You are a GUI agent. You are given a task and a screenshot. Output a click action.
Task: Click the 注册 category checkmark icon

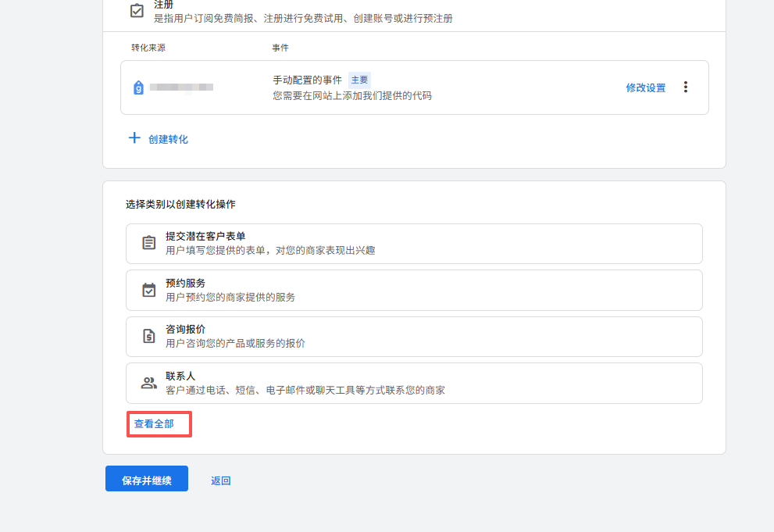pyautogui.click(x=137, y=11)
